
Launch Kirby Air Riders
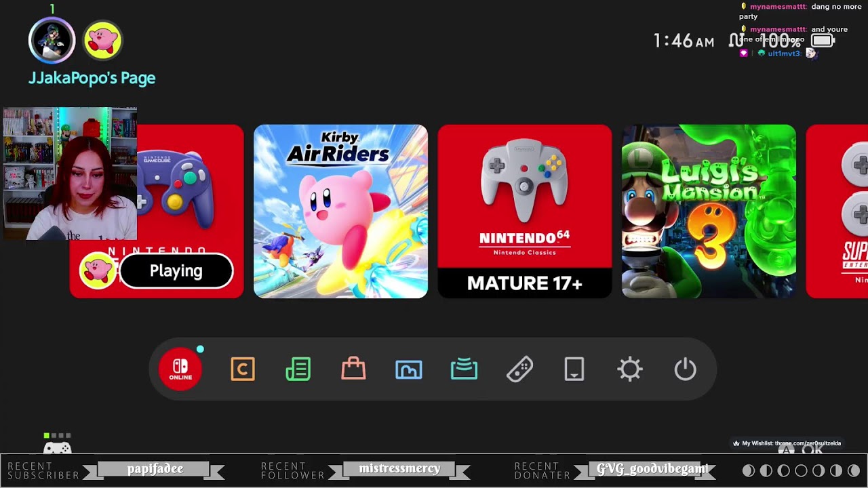click(x=341, y=211)
